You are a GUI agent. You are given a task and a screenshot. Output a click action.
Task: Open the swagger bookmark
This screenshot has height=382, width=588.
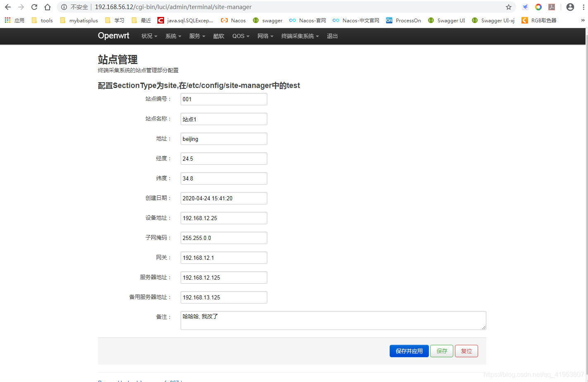point(268,20)
